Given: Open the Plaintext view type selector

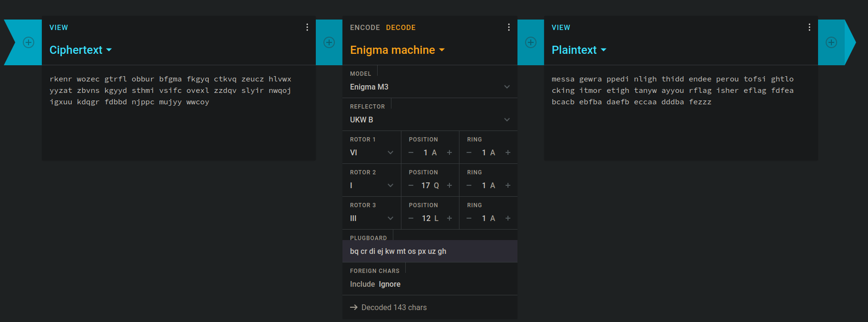Looking at the screenshot, I should [579, 50].
